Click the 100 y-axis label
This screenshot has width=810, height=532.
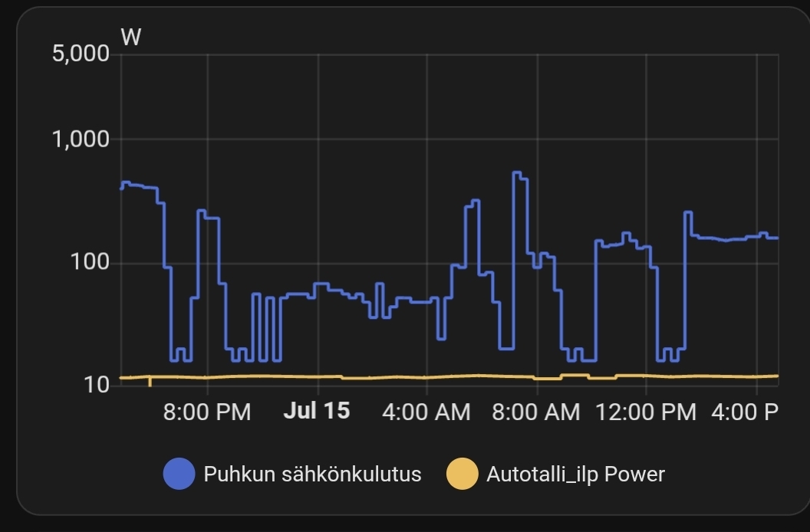coord(90,262)
